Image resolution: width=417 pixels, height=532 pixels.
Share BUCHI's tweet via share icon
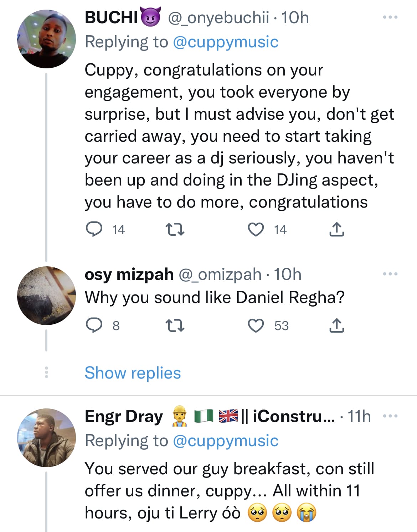[x=336, y=229]
